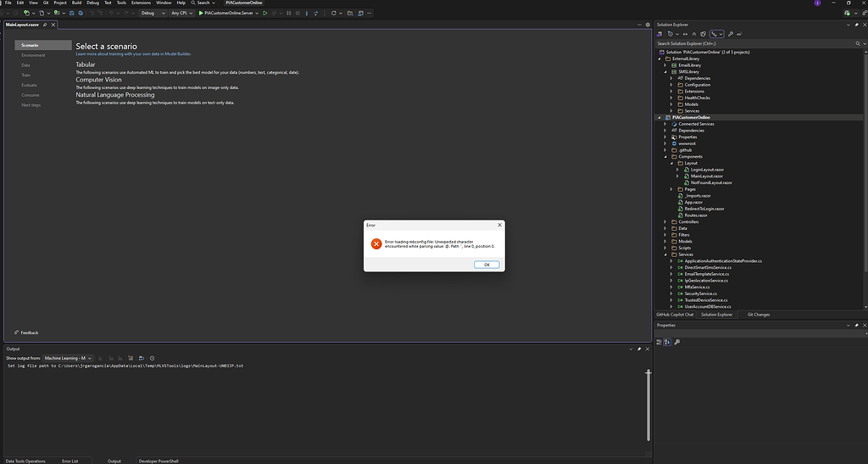Switch to the Git Changes tab
The height and width of the screenshot is (464, 868).
pos(758,315)
